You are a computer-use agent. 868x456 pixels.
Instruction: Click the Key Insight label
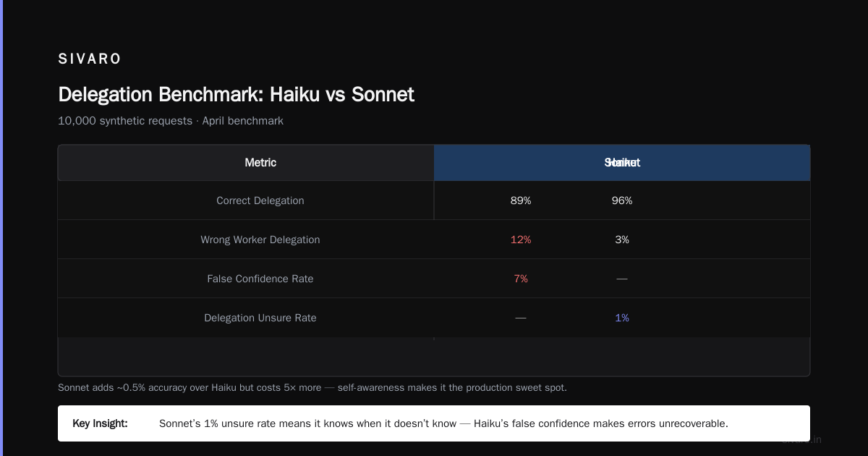pyautogui.click(x=100, y=423)
